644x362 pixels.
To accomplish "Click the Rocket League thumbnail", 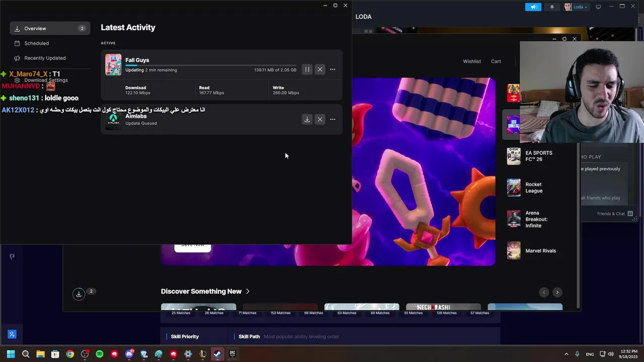I will point(514,188).
